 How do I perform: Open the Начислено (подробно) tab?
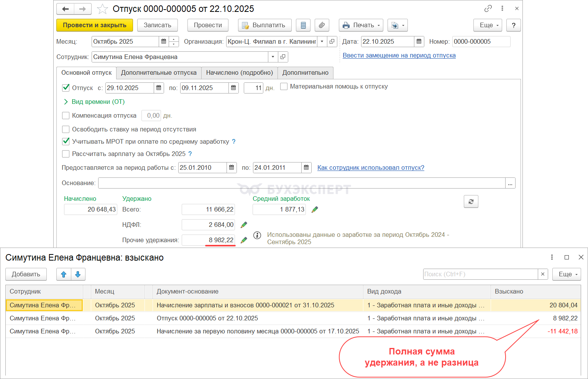coord(239,73)
